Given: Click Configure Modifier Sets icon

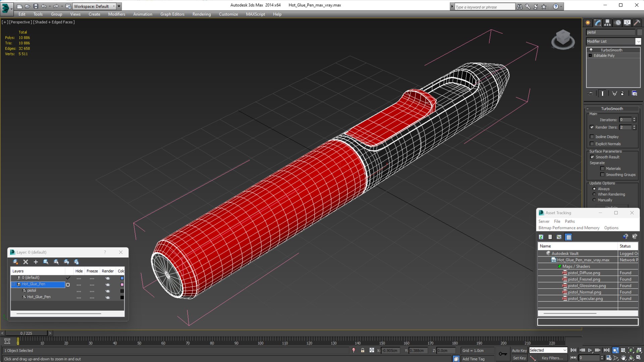Looking at the screenshot, I should 635,94.
